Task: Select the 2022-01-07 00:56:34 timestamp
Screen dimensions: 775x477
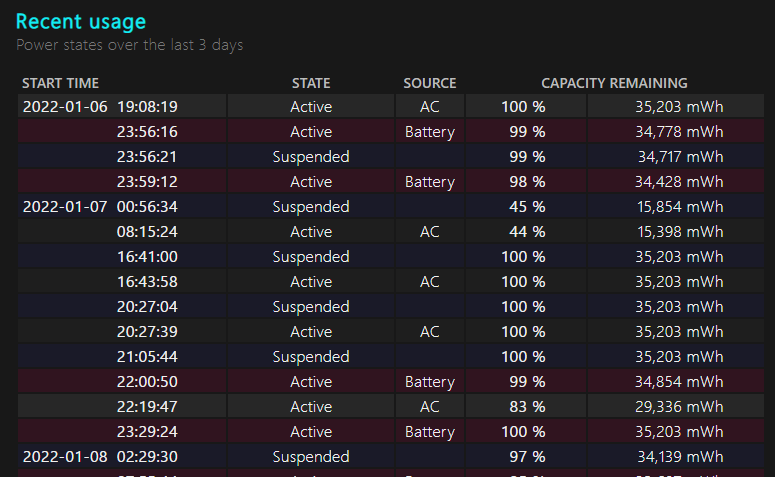Action: click(100, 207)
